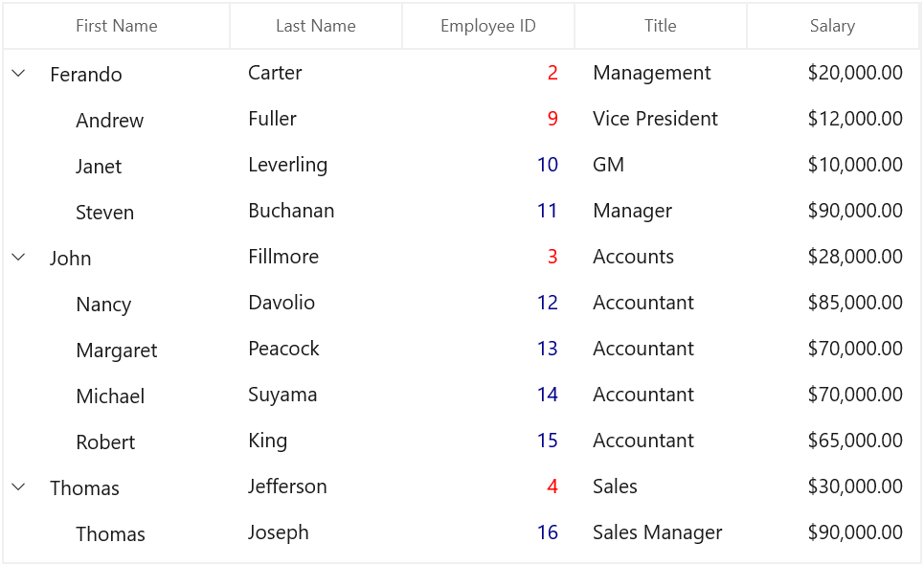Image resolution: width=924 pixels, height=566 pixels.
Task: Click the Salary column header
Action: point(833,26)
